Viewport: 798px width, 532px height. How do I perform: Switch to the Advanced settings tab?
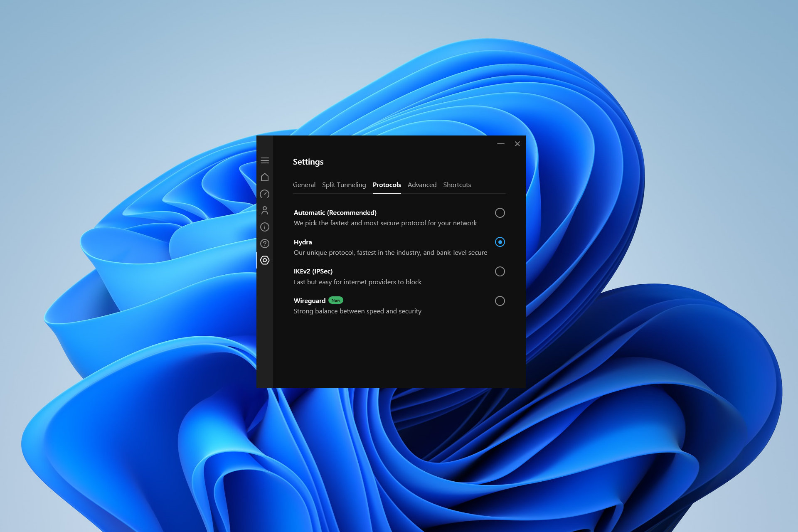coord(421,185)
